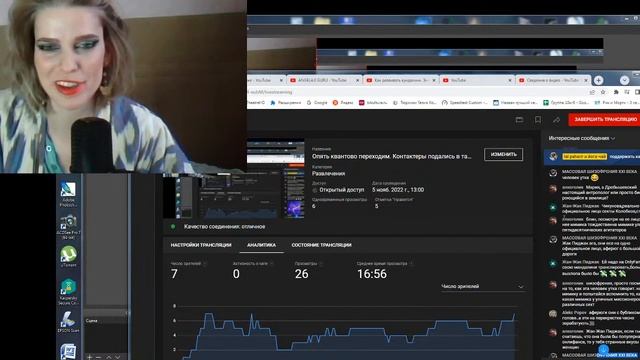Click the Aleko Popov avatar in chat
The width and height of the screenshot is (640, 360).
(x=553, y=314)
